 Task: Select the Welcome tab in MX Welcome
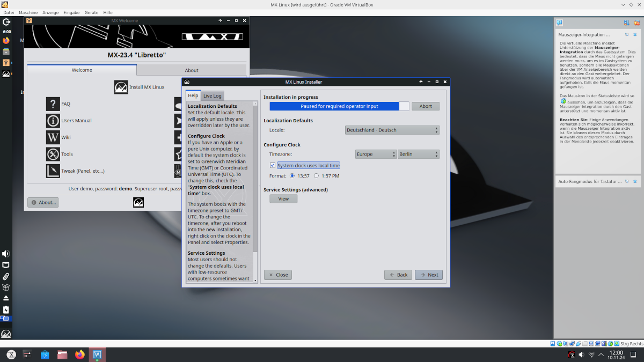[x=82, y=70]
